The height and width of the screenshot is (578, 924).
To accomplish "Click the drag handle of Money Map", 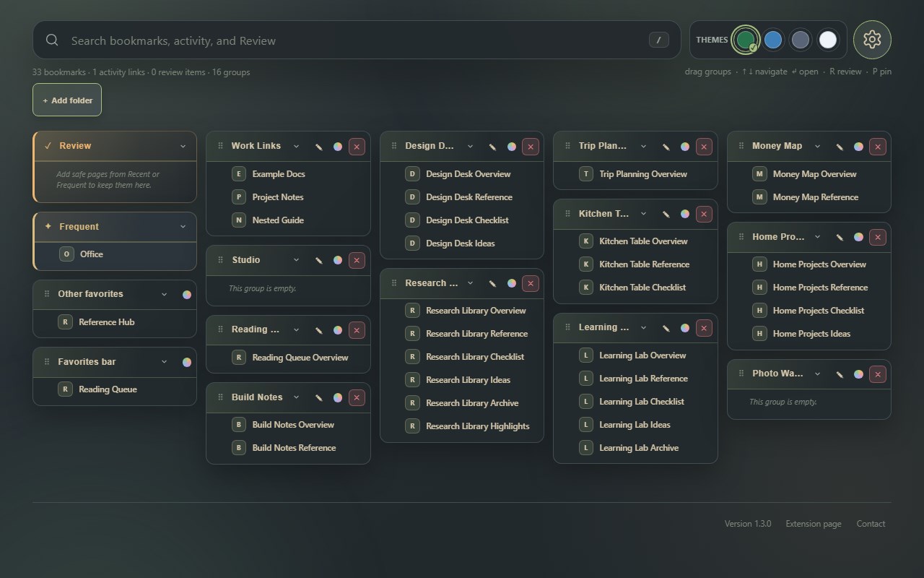I will click(741, 146).
